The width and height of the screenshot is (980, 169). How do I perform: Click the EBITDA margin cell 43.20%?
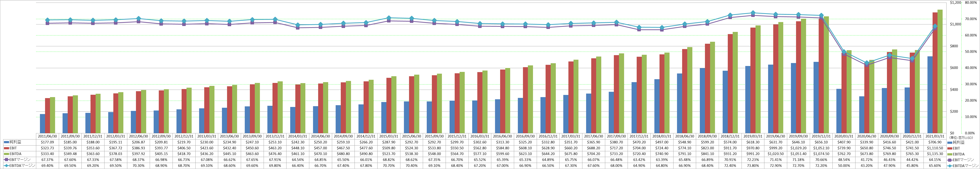tap(867, 166)
